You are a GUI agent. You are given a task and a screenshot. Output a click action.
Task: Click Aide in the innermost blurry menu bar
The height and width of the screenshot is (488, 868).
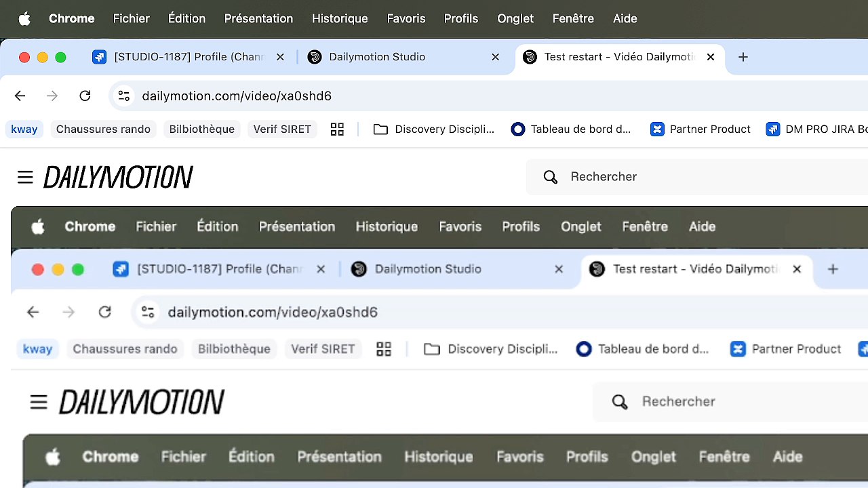(787, 457)
